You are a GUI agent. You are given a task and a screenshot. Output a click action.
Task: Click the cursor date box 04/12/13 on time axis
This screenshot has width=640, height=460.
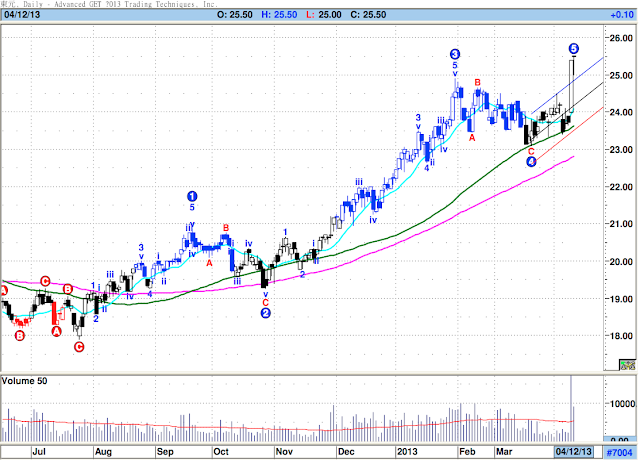(x=573, y=451)
